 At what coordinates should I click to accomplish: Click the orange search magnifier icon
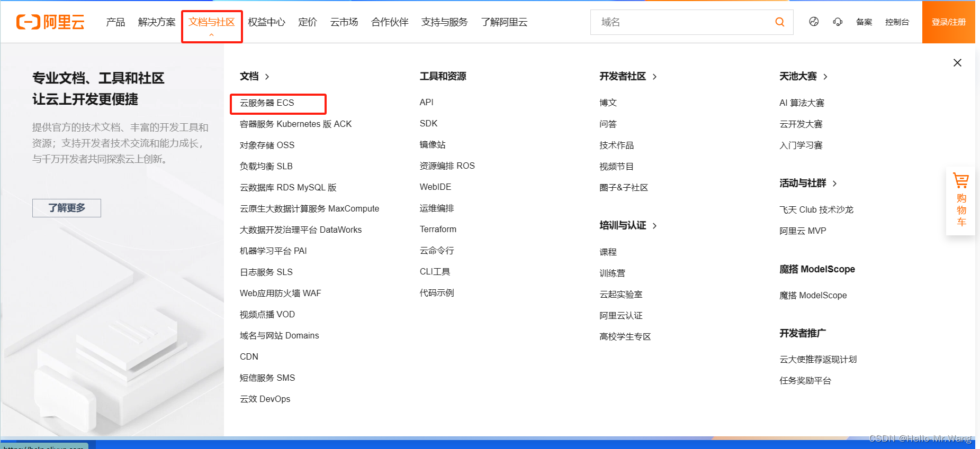tap(779, 22)
